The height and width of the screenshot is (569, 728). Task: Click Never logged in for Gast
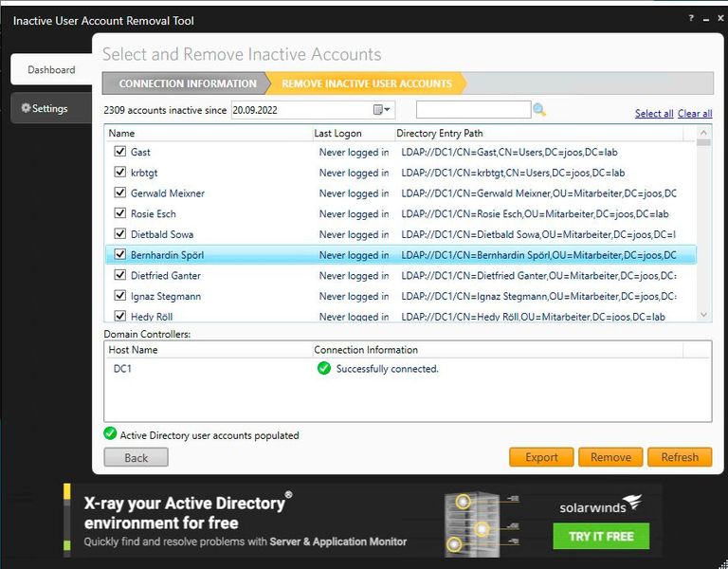pos(354,152)
